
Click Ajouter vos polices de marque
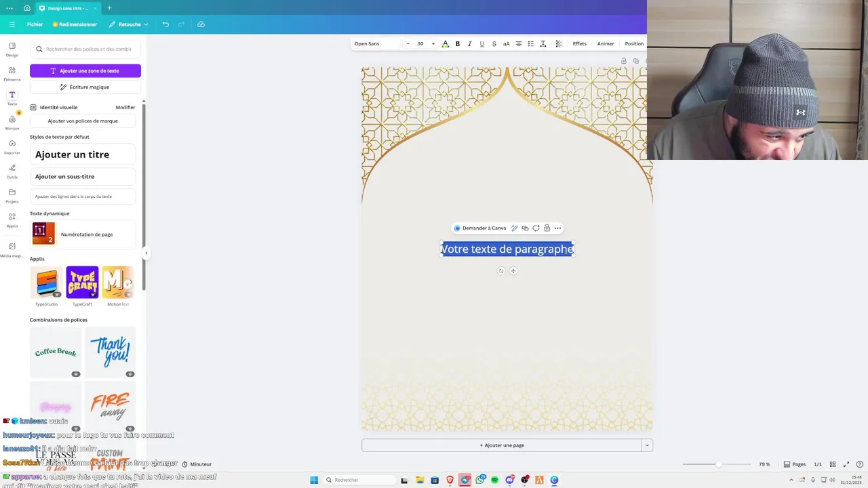(83, 121)
